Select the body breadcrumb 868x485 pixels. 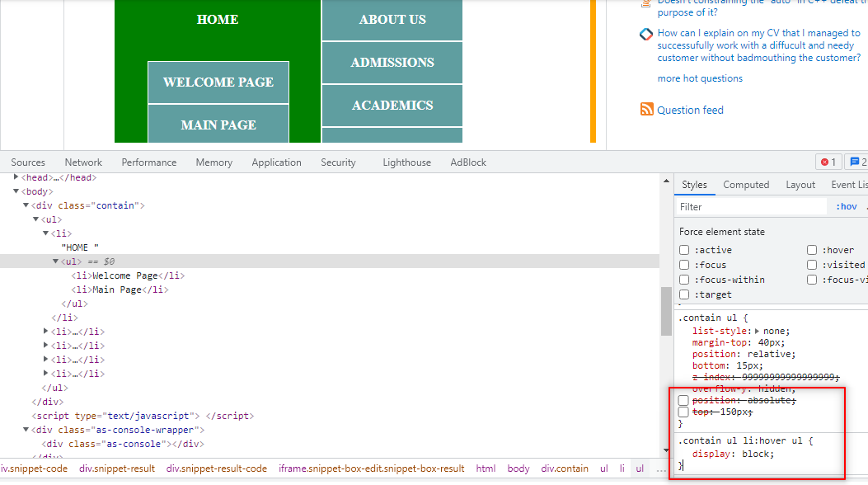click(518, 469)
